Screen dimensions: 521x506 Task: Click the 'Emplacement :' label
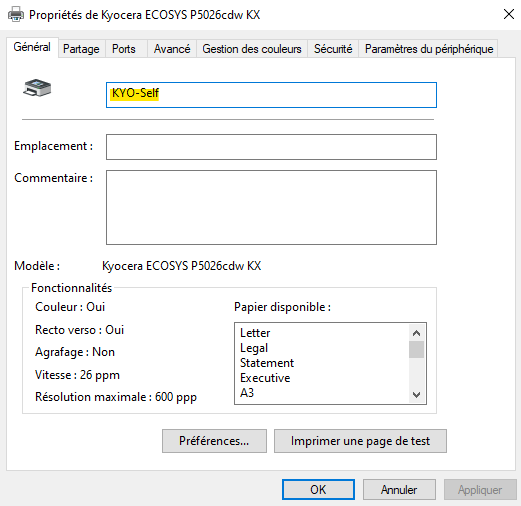click(53, 146)
